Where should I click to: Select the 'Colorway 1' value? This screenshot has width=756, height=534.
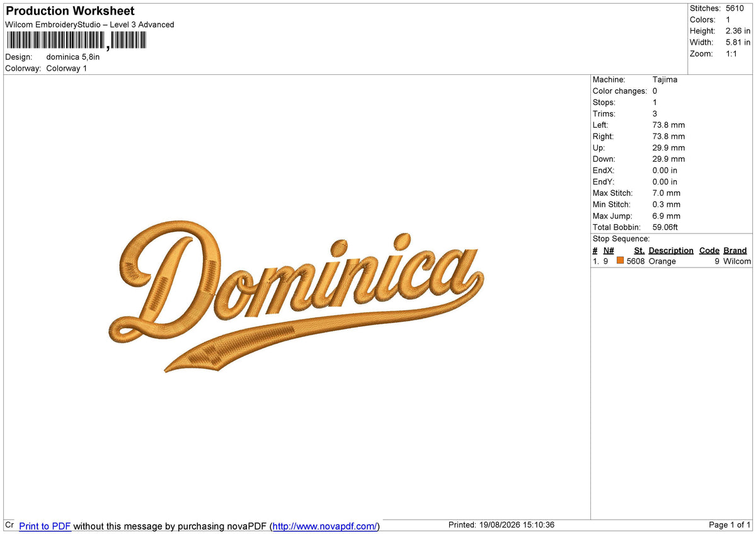tap(67, 68)
